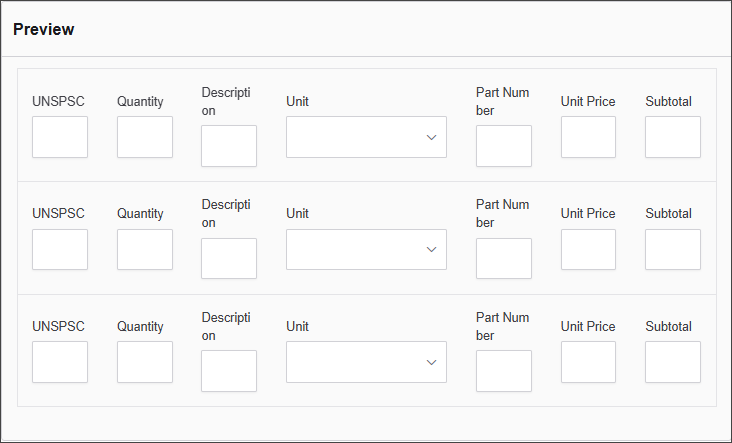Click the second row Quantity input
The width and height of the screenshot is (732, 443).
click(x=145, y=250)
